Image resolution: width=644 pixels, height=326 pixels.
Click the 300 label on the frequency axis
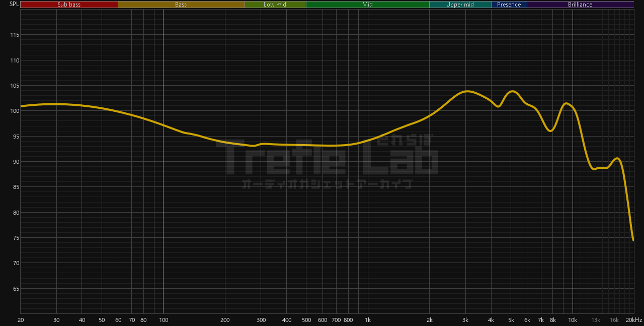(261, 320)
